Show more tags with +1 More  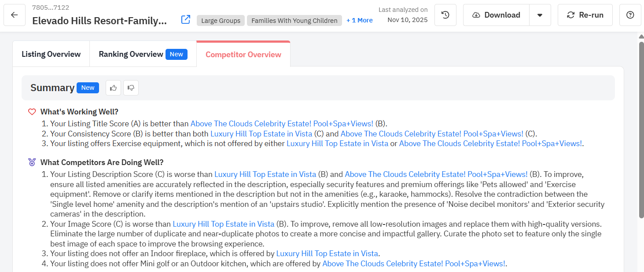[x=359, y=20]
